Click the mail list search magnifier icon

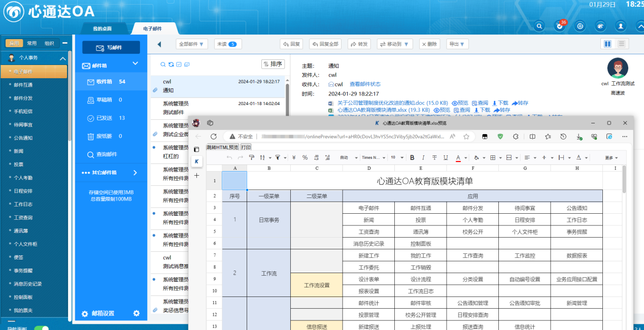163,64
